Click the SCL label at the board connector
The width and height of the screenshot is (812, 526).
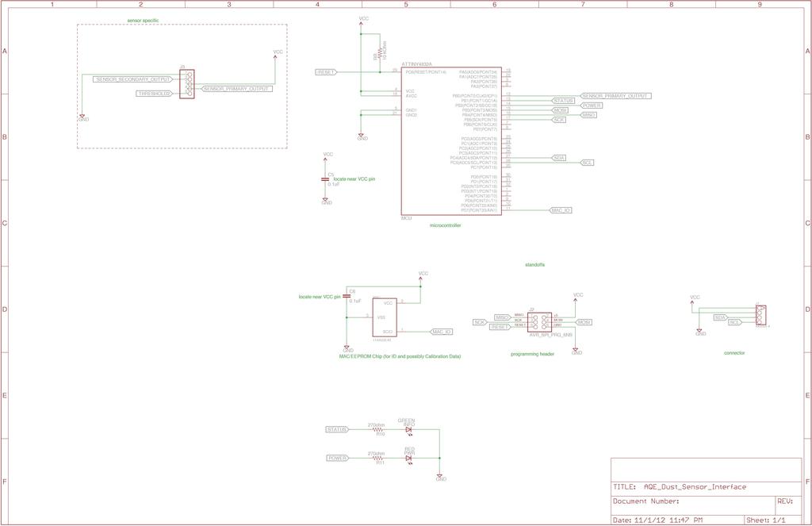pos(735,322)
